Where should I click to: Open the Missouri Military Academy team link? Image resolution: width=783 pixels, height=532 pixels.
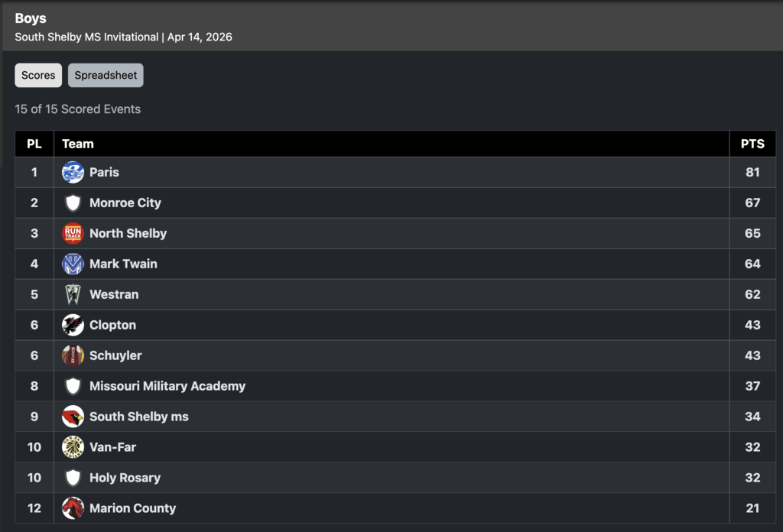[167, 386]
